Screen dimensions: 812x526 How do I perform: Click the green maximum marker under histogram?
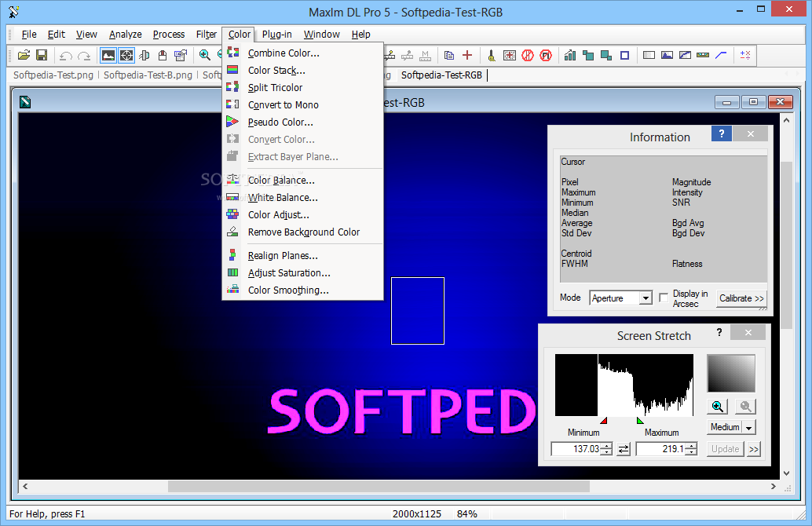pos(640,420)
